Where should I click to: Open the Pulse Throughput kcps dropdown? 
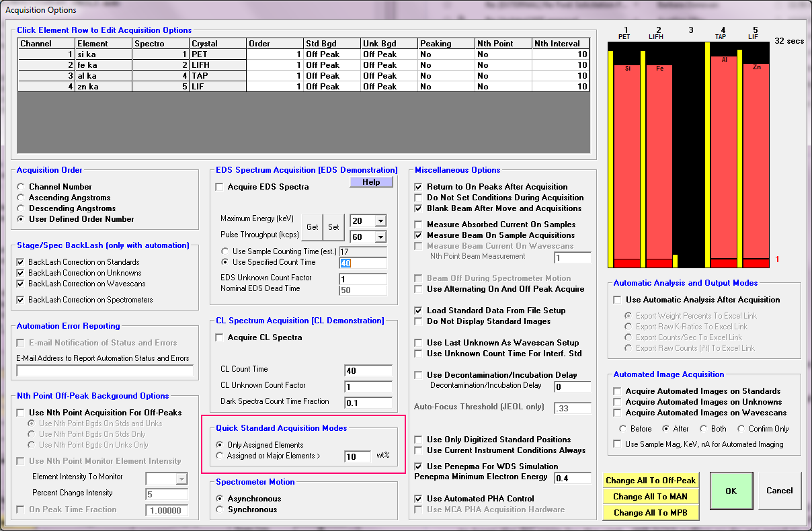tap(380, 237)
